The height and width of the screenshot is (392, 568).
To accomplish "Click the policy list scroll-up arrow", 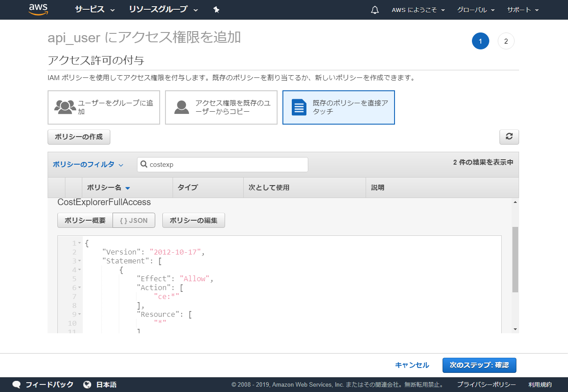I will [515, 202].
